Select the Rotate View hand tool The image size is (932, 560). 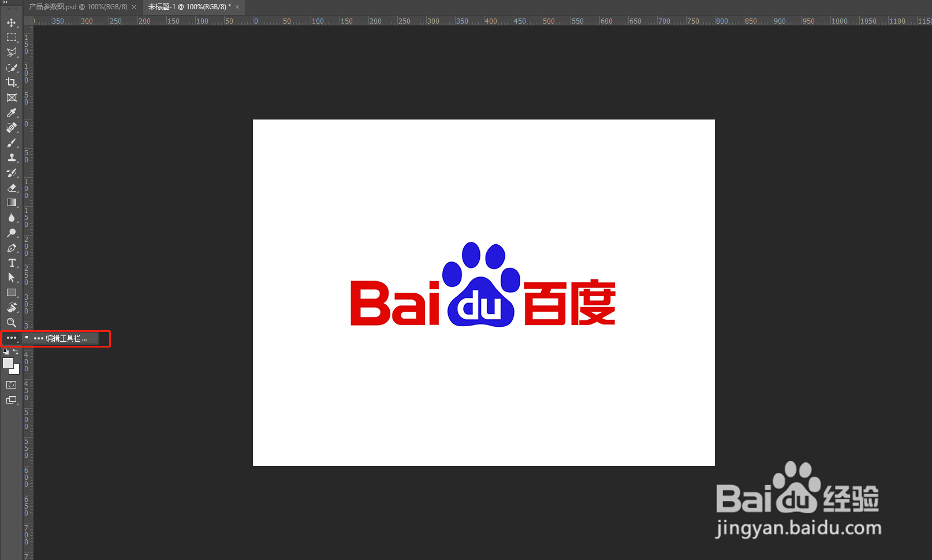[x=11, y=308]
